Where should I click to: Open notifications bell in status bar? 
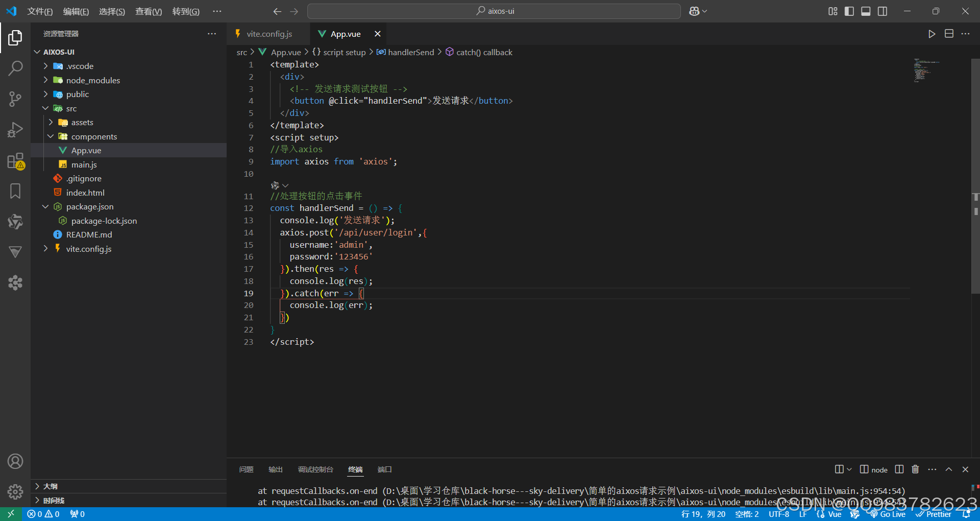pyautogui.click(x=966, y=514)
